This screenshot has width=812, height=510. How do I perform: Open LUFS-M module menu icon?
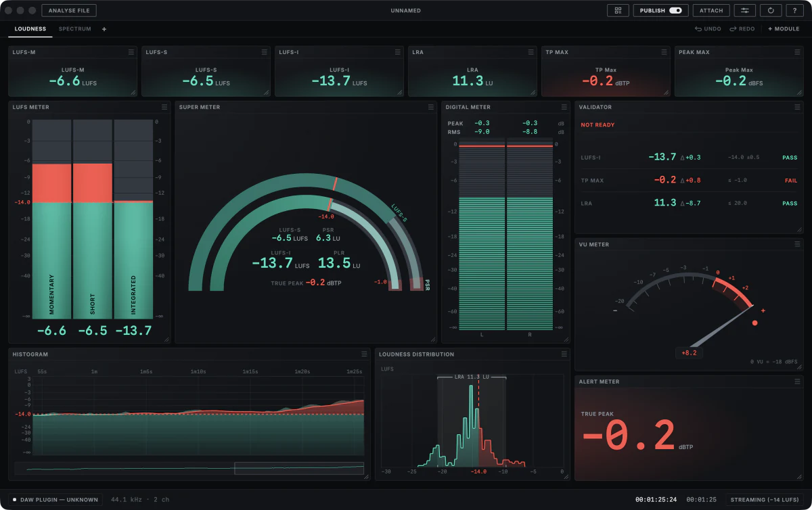131,52
